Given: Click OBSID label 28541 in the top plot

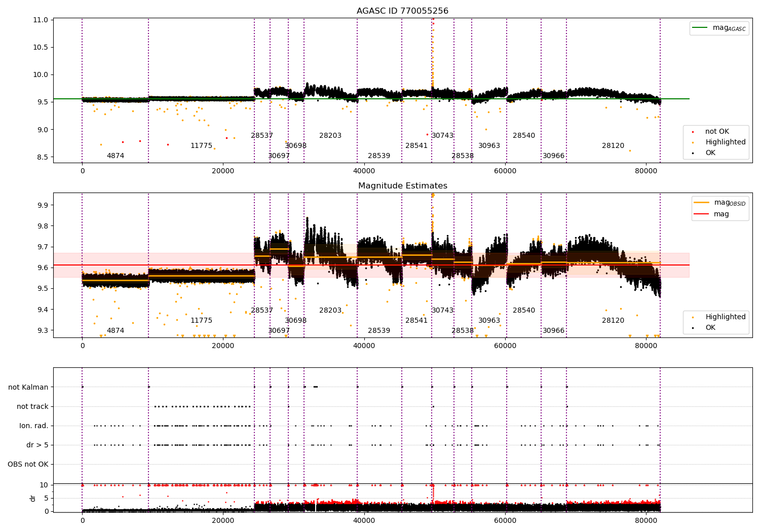Looking at the screenshot, I should [416, 145].
